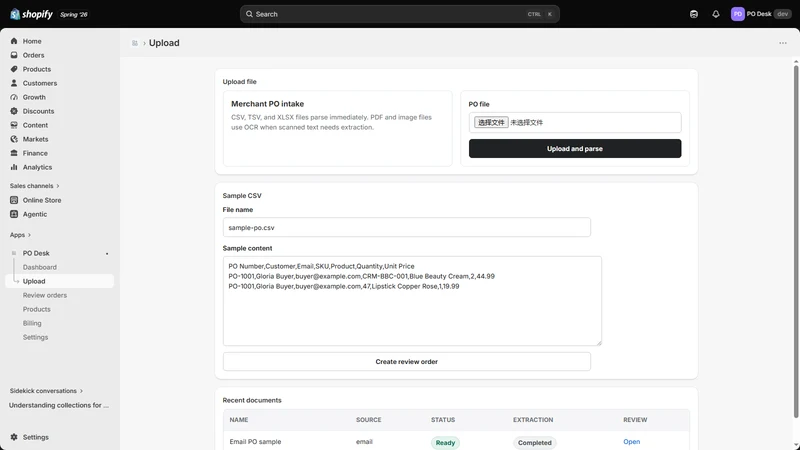Click the REVIEW column header
Viewport: 800px width, 450px height.
[635, 420]
